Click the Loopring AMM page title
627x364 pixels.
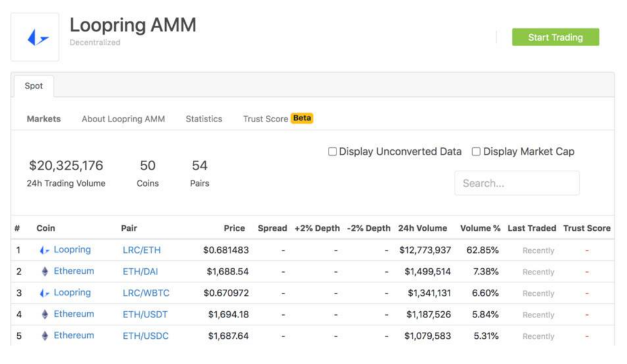click(x=133, y=25)
